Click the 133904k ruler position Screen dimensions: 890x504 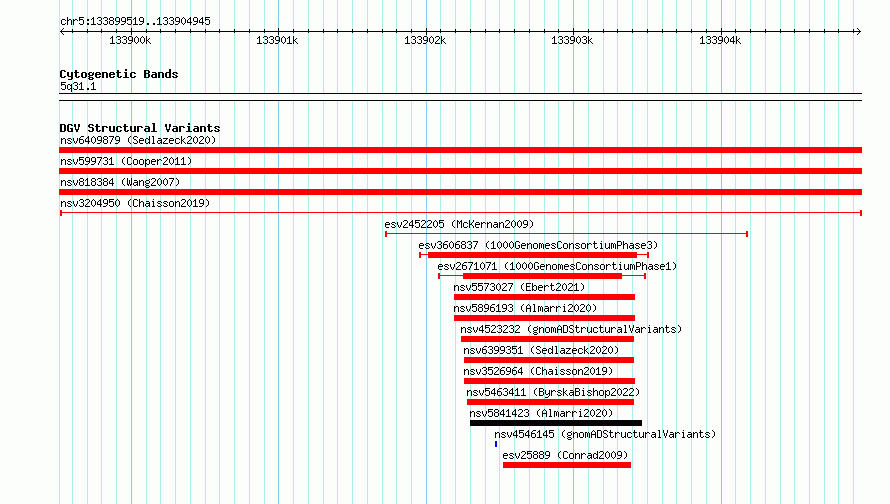coord(720,40)
